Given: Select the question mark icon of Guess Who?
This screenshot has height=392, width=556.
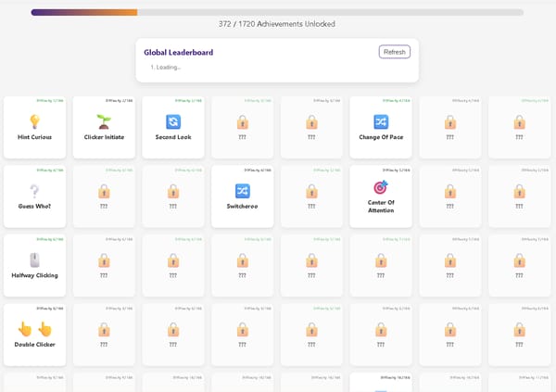Looking at the screenshot, I should [34, 191].
